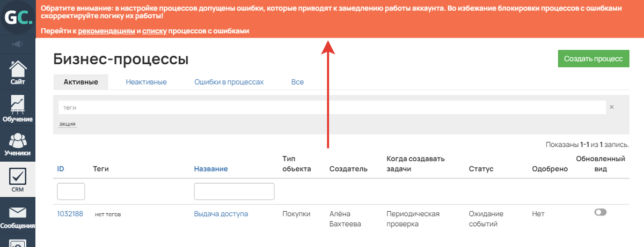Image resolution: width=644 pixels, height=247 pixels.
Task: Open the CRM section in sidebar
Action: [x=17, y=180]
